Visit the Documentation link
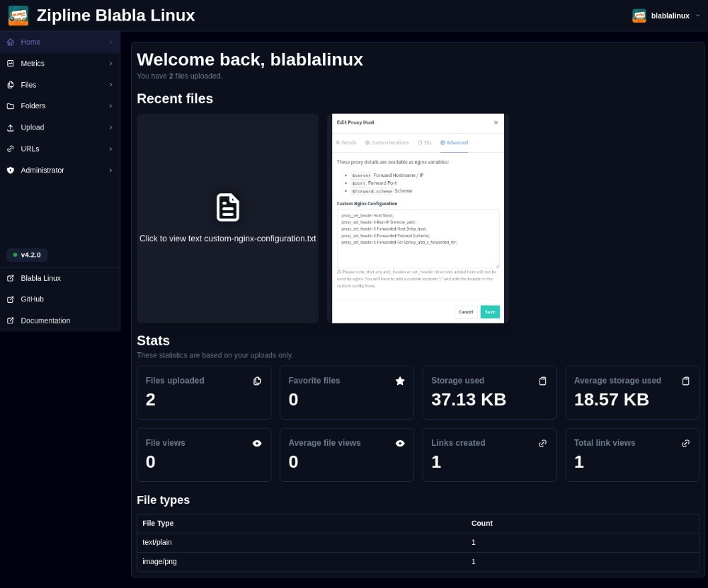The image size is (708, 588). pyautogui.click(x=45, y=321)
